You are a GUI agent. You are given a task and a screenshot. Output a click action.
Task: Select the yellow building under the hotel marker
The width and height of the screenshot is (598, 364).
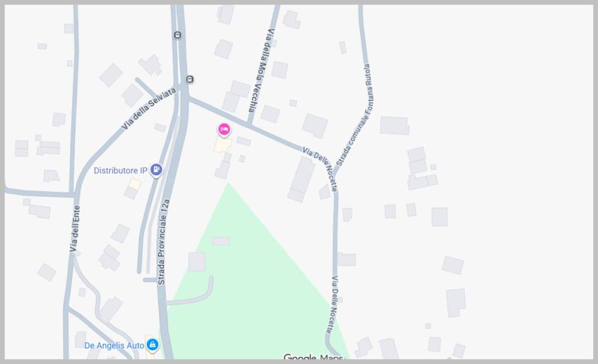coord(222,145)
